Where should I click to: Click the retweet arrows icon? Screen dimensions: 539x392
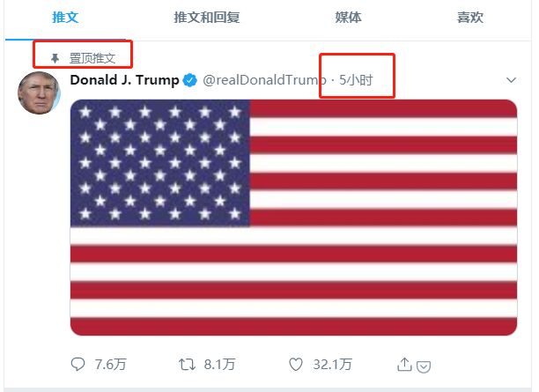click(187, 365)
